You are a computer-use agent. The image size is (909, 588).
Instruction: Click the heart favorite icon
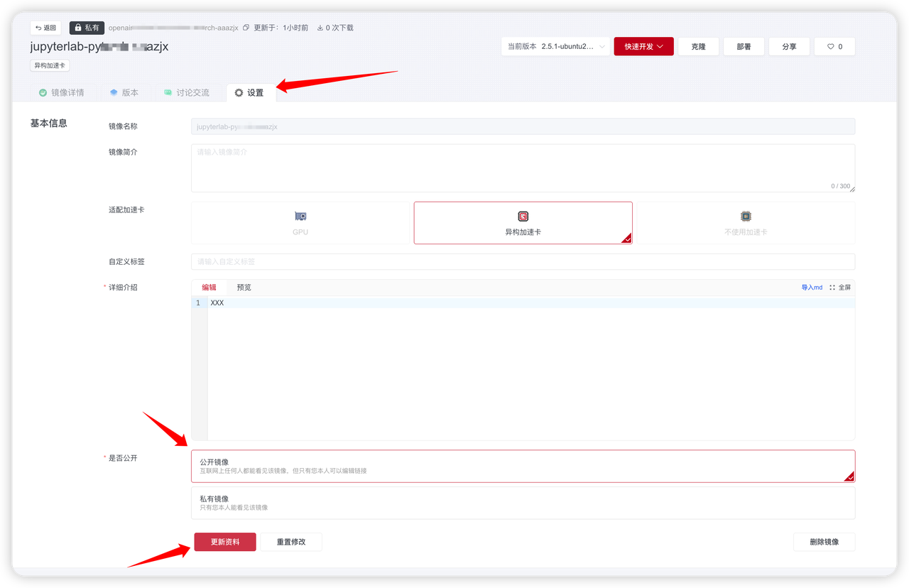[830, 47]
